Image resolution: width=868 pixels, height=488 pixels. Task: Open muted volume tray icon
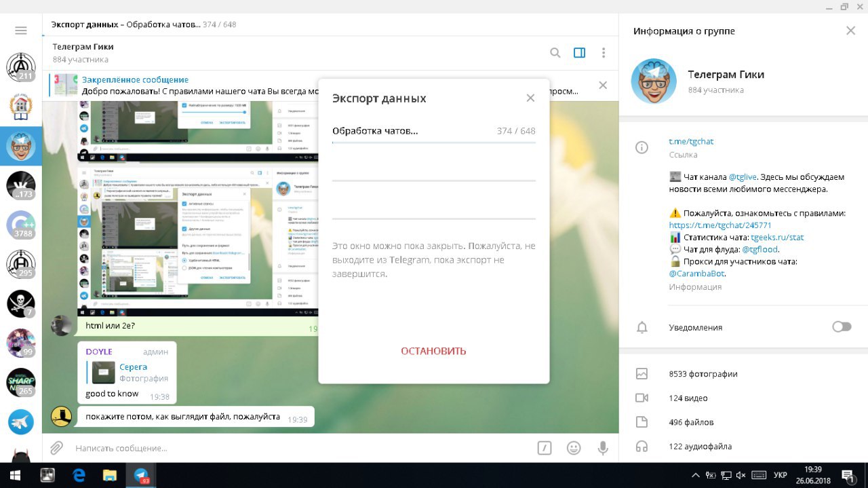[x=741, y=475]
